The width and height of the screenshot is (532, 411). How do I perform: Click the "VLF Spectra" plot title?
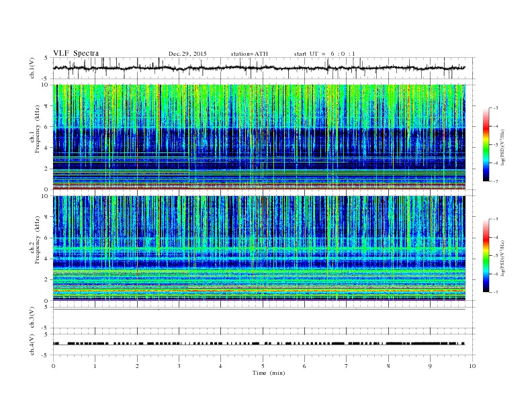coord(76,53)
